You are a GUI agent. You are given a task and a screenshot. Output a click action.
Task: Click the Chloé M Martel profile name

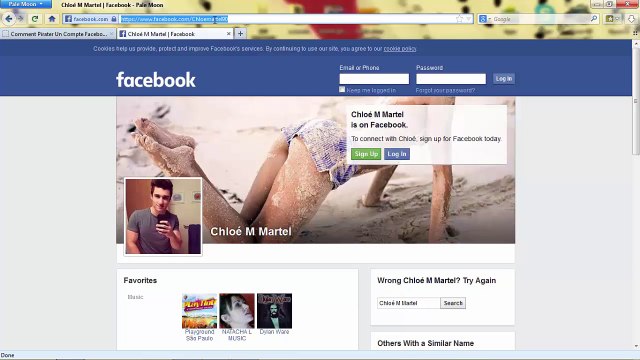click(251, 231)
